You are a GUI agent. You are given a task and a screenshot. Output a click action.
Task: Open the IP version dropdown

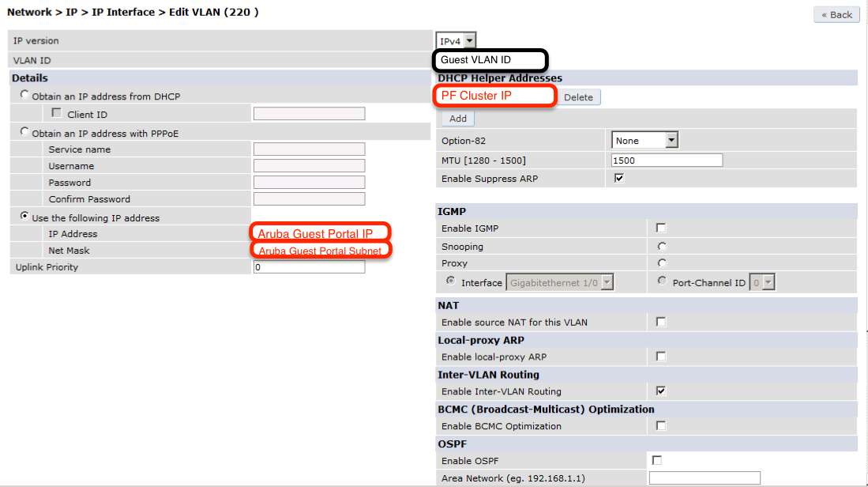click(456, 40)
